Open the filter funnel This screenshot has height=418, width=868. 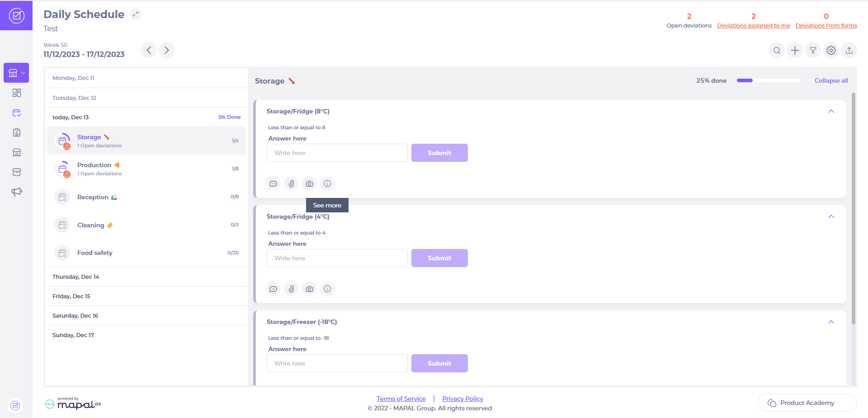click(x=813, y=51)
